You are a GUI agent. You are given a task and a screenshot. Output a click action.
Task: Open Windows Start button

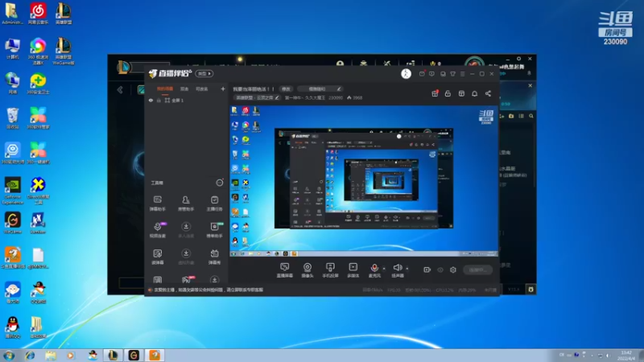coord(9,355)
